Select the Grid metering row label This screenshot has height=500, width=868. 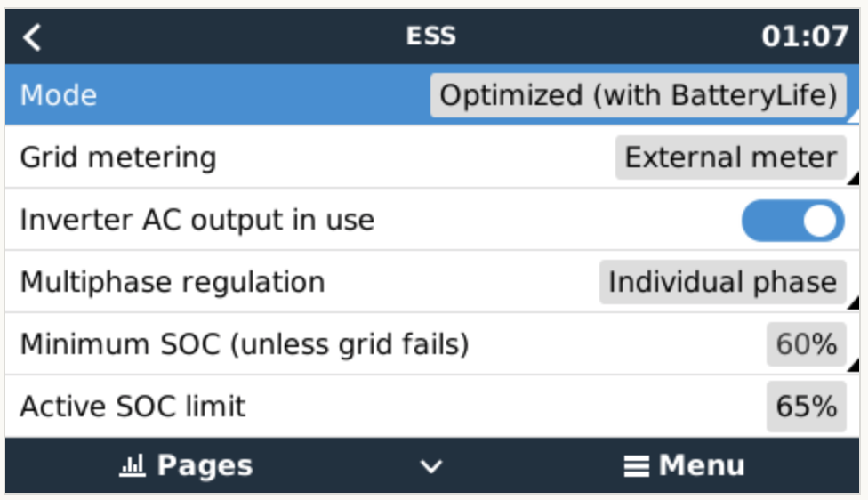(x=118, y=158)
